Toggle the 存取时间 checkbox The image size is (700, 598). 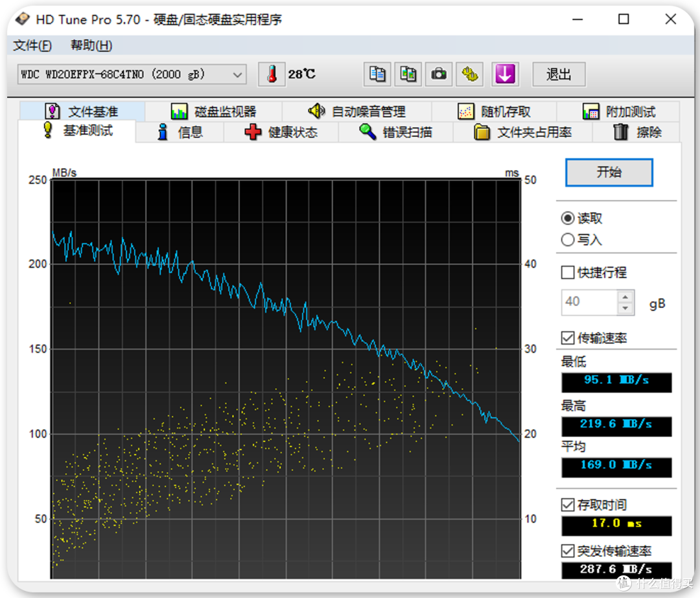[567, 505]
